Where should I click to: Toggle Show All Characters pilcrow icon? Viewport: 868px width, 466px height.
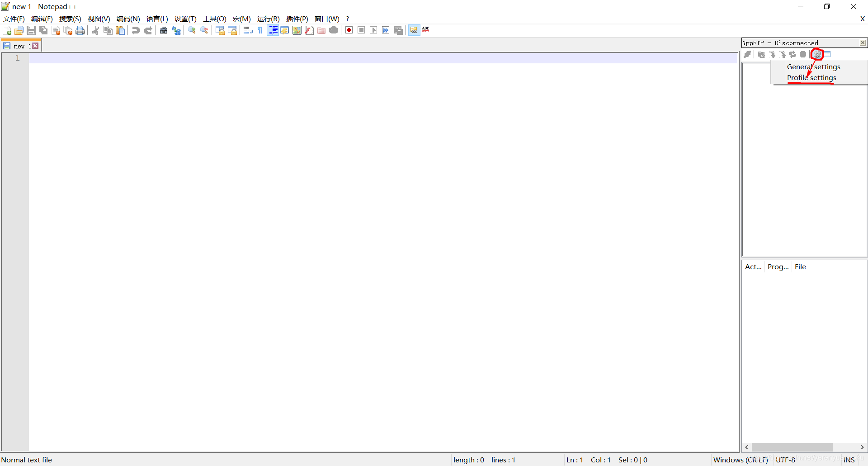260,30
